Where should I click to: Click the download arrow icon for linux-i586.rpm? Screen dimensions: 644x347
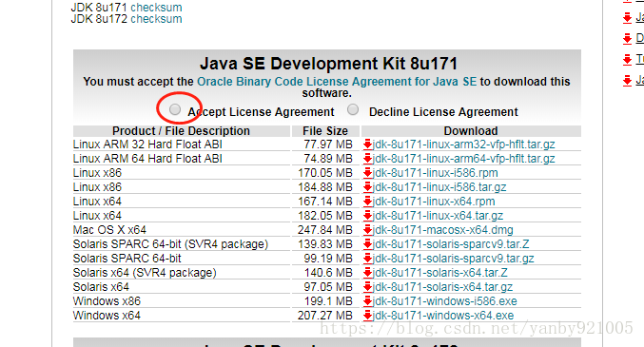click(367, 173)
